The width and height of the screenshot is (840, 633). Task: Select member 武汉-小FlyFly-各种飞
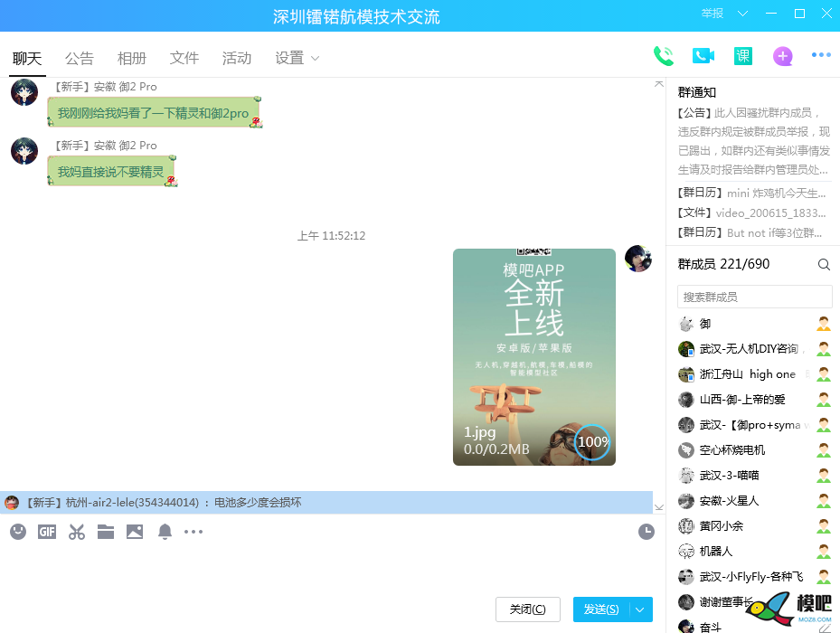point(751,577)
